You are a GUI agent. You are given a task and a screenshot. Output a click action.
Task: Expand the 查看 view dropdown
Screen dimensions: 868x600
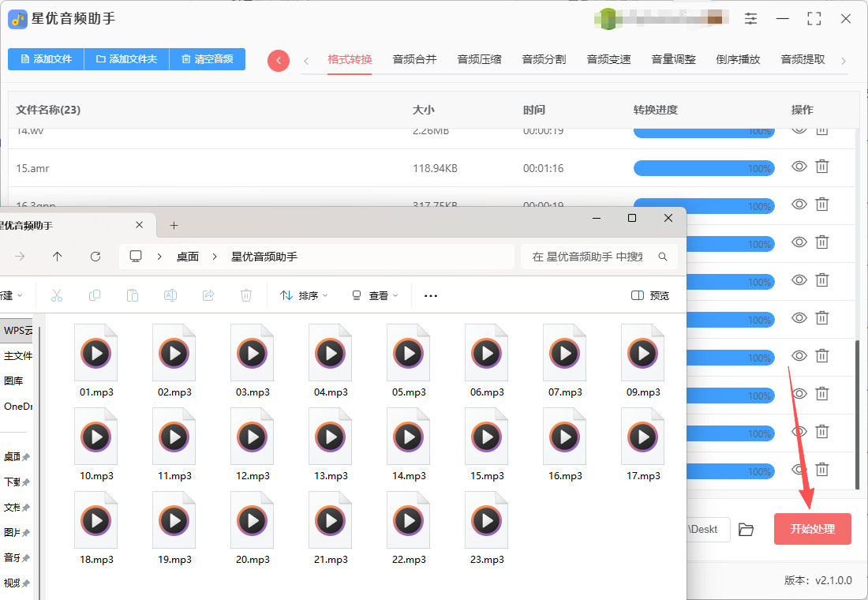tap(376, 295)
